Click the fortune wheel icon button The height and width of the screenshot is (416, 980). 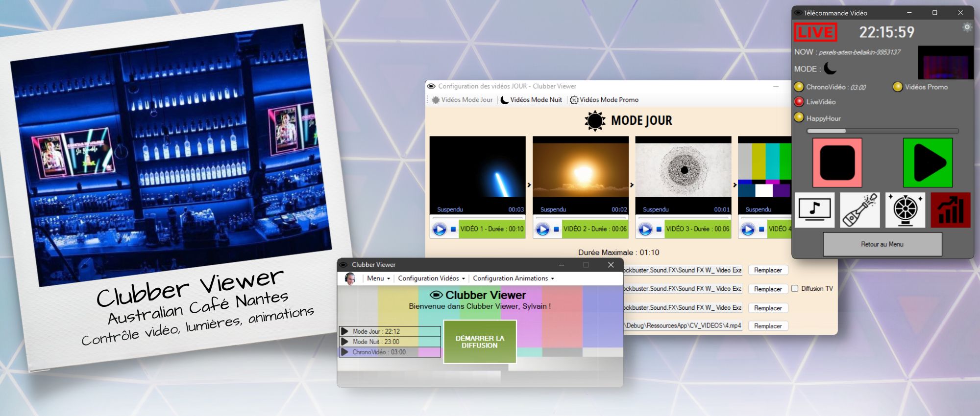tap(905, 210)
